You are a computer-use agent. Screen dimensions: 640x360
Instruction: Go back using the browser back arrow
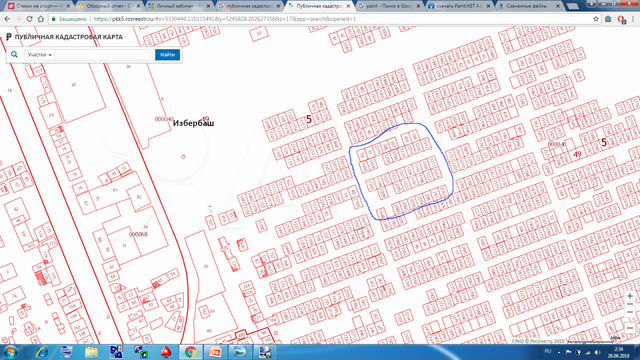tap(7, 19)
